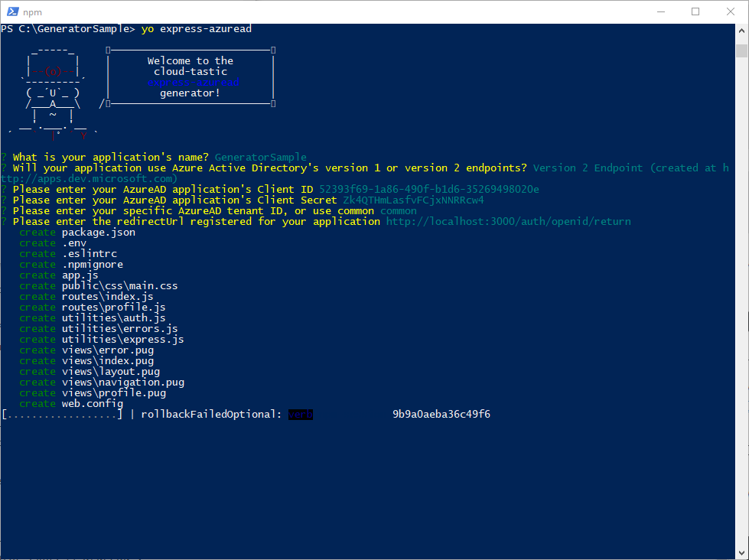
Task: Click the "views\index.pug" file path
Action: (x=107, y=361)
